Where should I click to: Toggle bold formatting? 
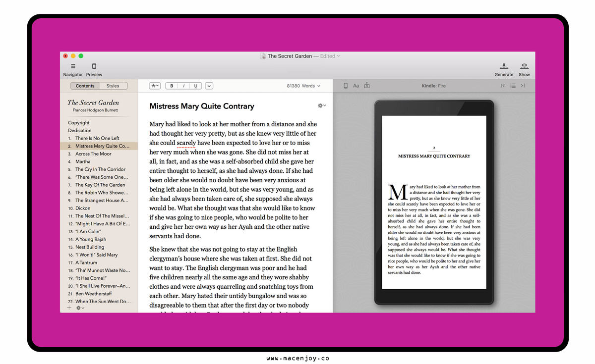pyautogui.click(x=172, y=86)
